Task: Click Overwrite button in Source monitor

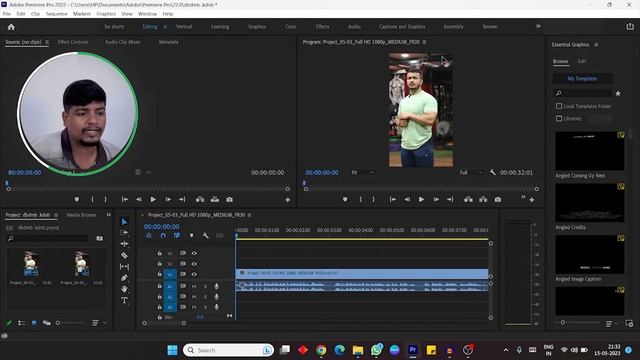Action: (215, 200)
